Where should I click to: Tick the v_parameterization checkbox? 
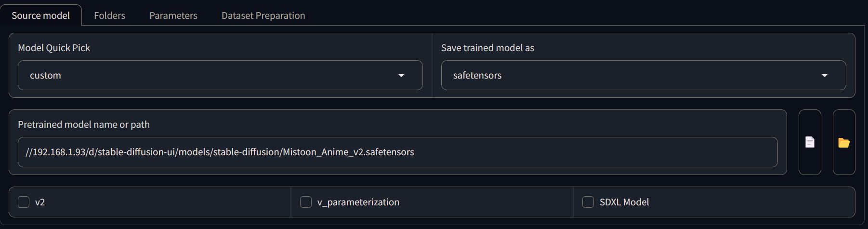(306, 202)
